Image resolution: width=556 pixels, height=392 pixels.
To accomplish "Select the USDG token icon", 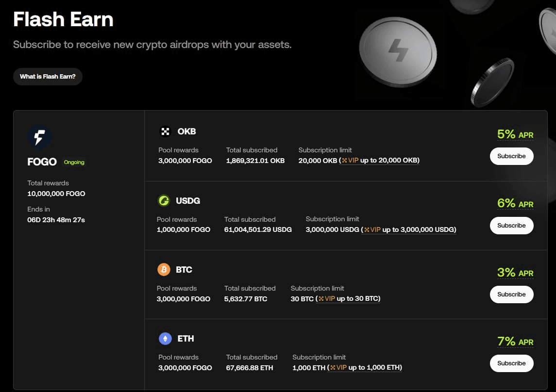I will point(165,200).
